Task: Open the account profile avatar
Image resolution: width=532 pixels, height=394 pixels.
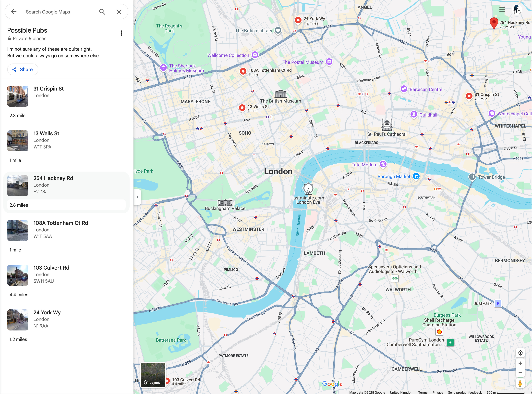Action: [x=517, y=10]
